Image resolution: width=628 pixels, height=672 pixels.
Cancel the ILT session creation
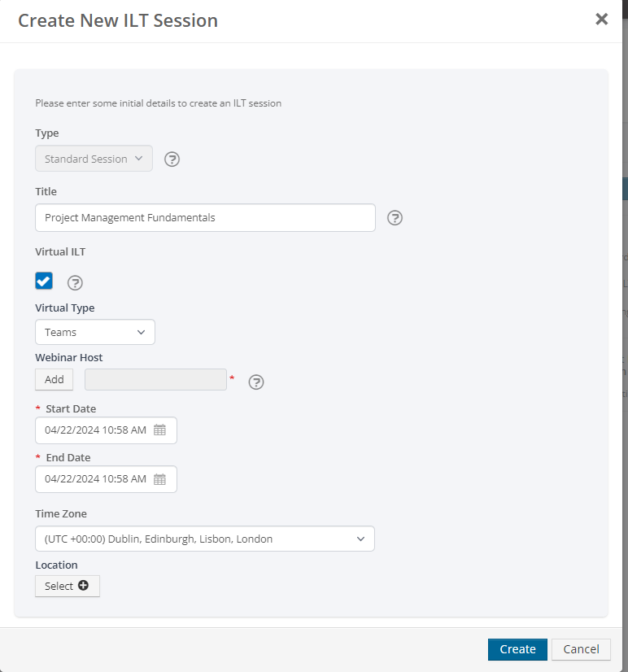581,649
